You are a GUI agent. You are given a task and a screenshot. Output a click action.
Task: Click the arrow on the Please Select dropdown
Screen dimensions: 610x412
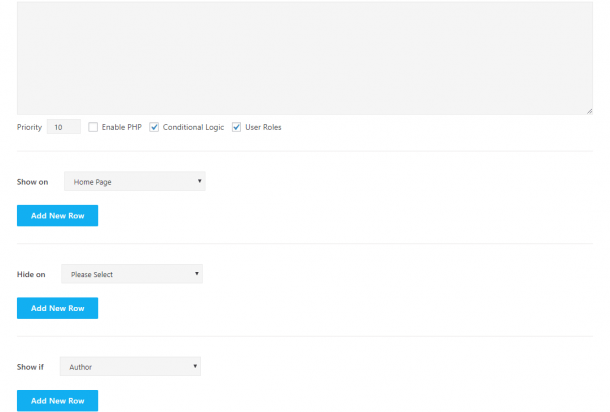tap(197, 274)
